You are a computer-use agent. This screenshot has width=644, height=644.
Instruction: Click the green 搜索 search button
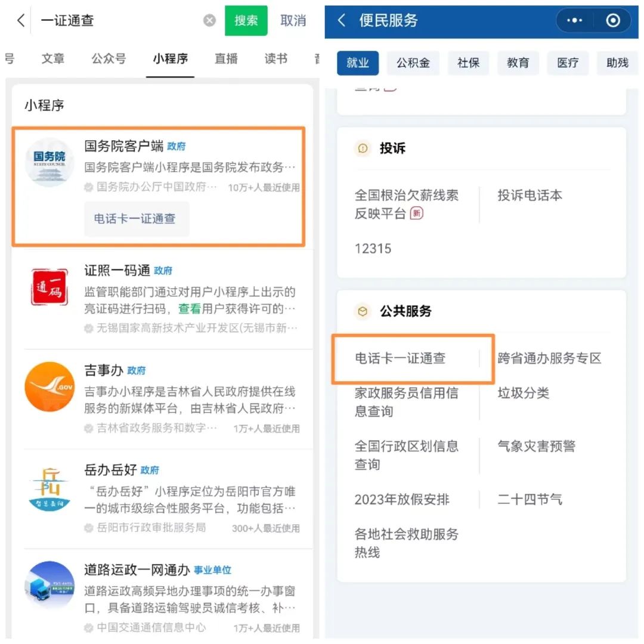coord(246,20)
